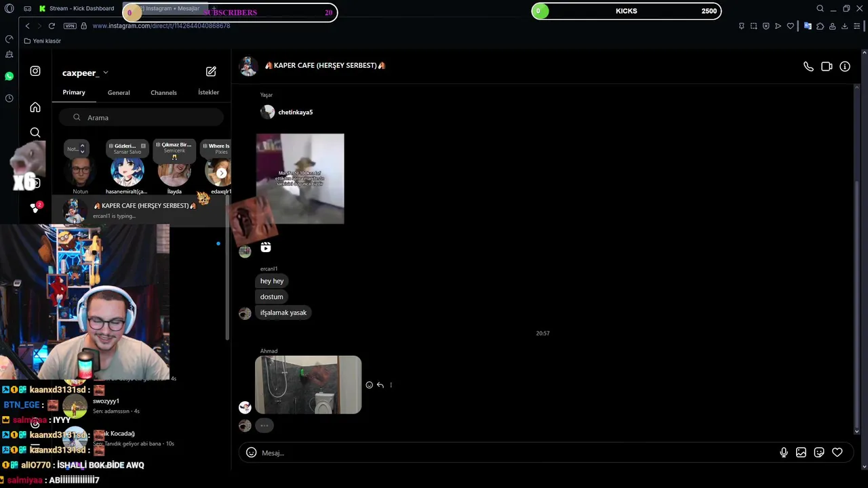Bookmark page with toolbar heart icon
Image resolution: width=868 pixels, height=488 pixels.
(790, 26)
